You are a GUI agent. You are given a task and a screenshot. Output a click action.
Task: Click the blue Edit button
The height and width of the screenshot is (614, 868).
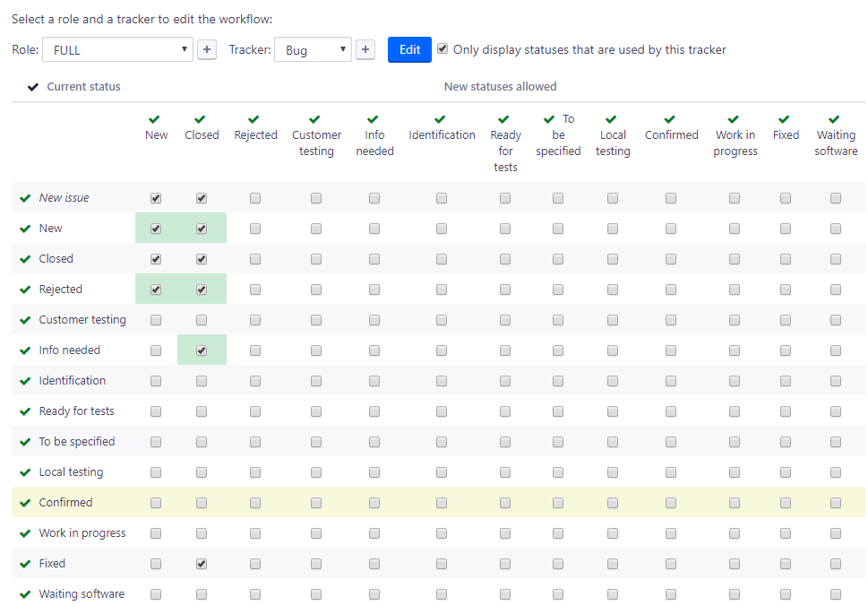[x=409, y=50]
